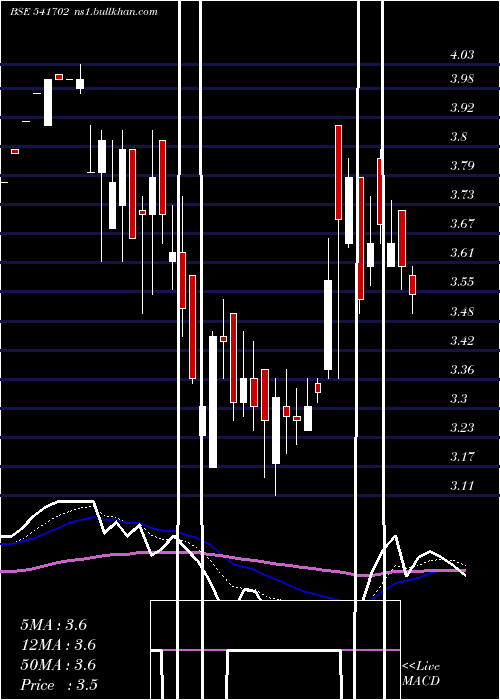Select the 3.73 price axis label
Image resolution: width=500 pixels, height=700 pixels.
[462, 195]
